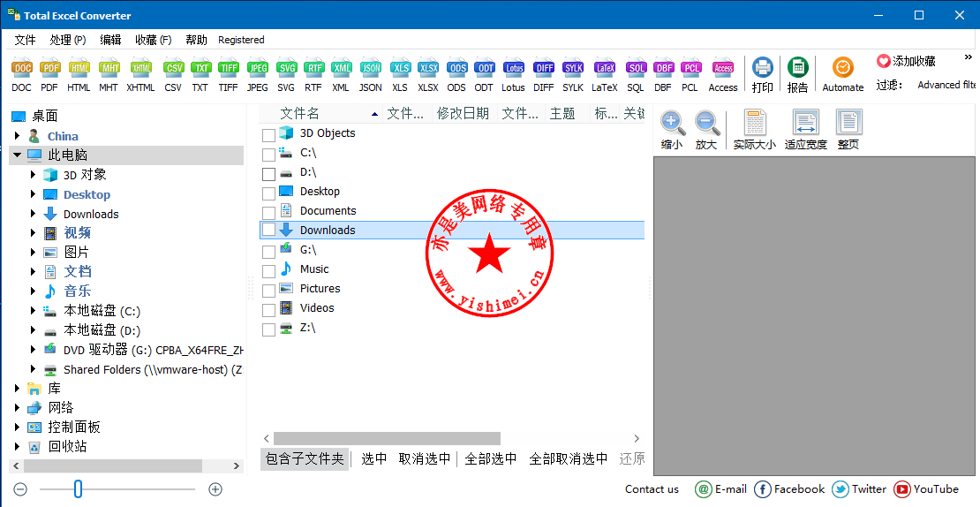The height and width of the screenshot is (507, 980).
Task: Set preview to 实际大小
Action: [754, 130]
